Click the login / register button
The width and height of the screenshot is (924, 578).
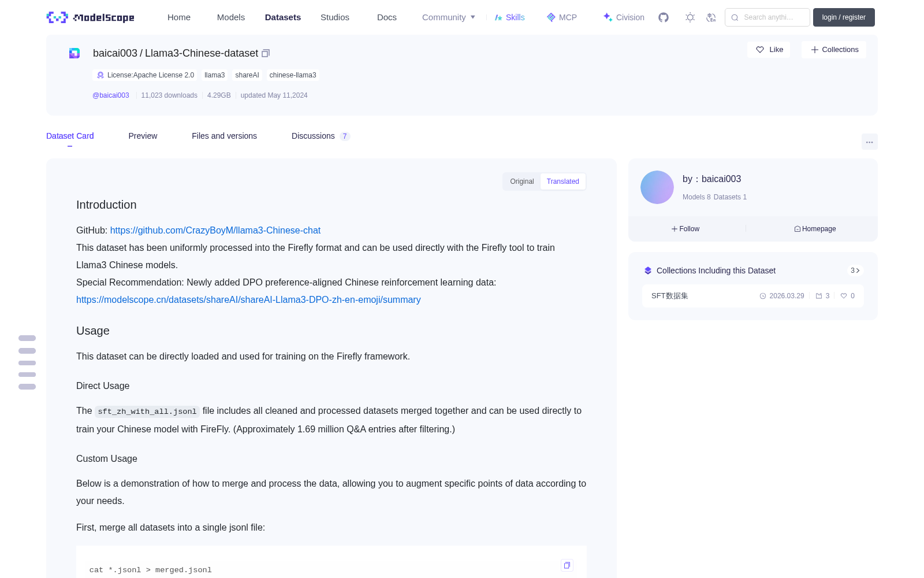pos(844,17)
